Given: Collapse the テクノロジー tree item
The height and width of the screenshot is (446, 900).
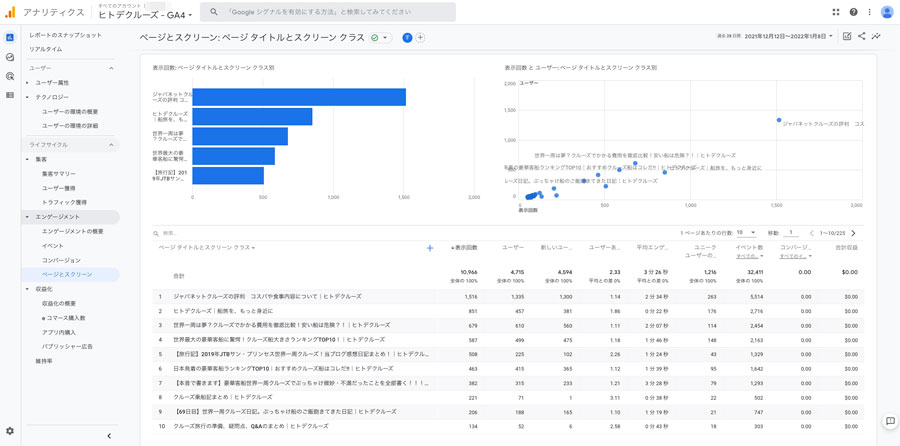Looking at the screenshot, I should coord(27,98).
